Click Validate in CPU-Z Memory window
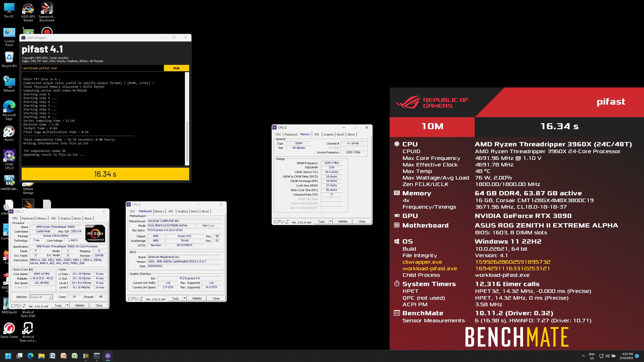 pyautogui.click(x=343, y=221)
